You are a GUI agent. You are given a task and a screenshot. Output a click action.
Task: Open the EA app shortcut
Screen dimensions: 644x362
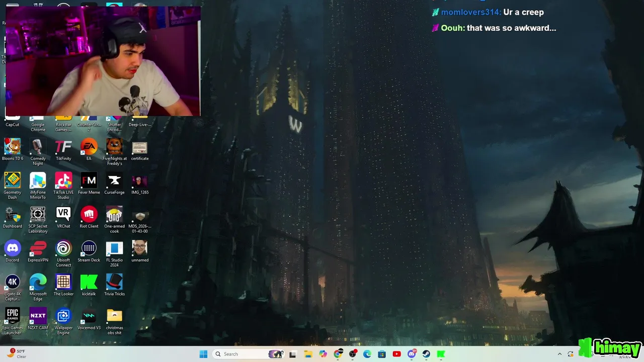tap(89, 150)
